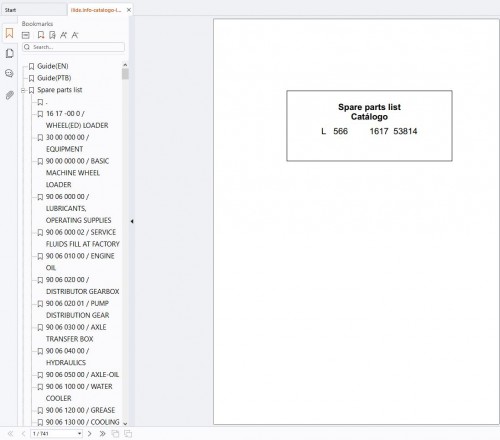Open the Guide(EN) bookmark
Image resolution: width=500 pixels, height=440 pixels.
coord(53,66)
